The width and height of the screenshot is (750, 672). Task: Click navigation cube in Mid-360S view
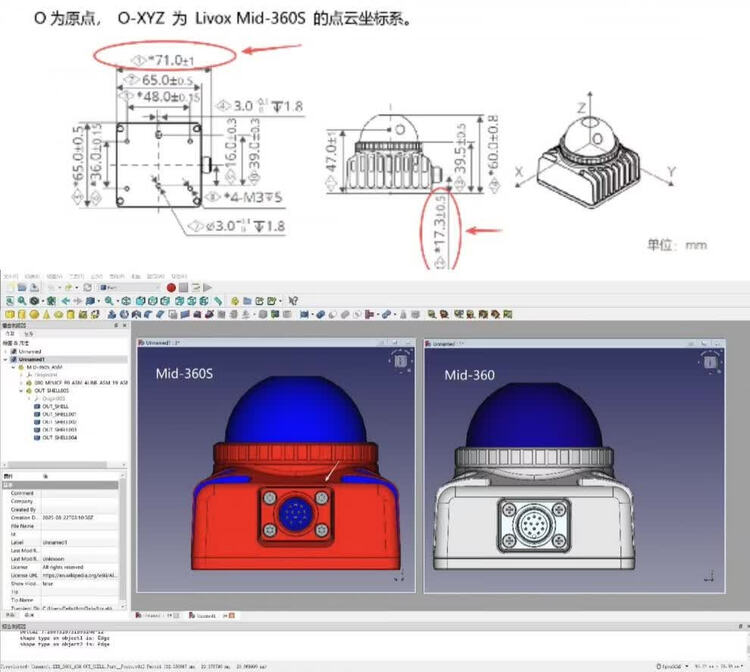[x=400, y=361]
